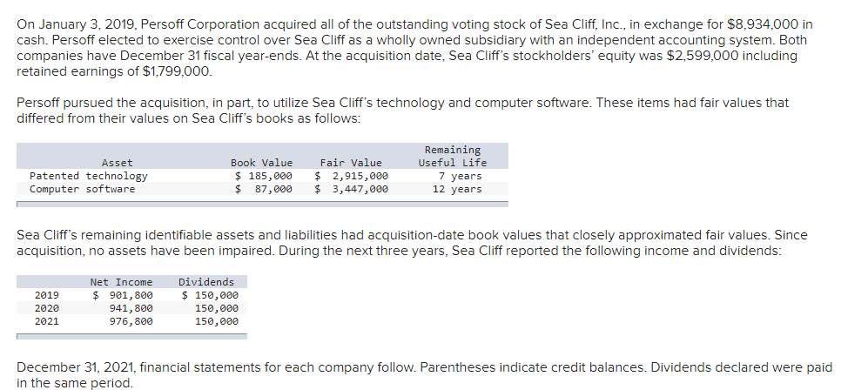Click the 2019 row year label

pyautogui.click(x=46, y=295)
